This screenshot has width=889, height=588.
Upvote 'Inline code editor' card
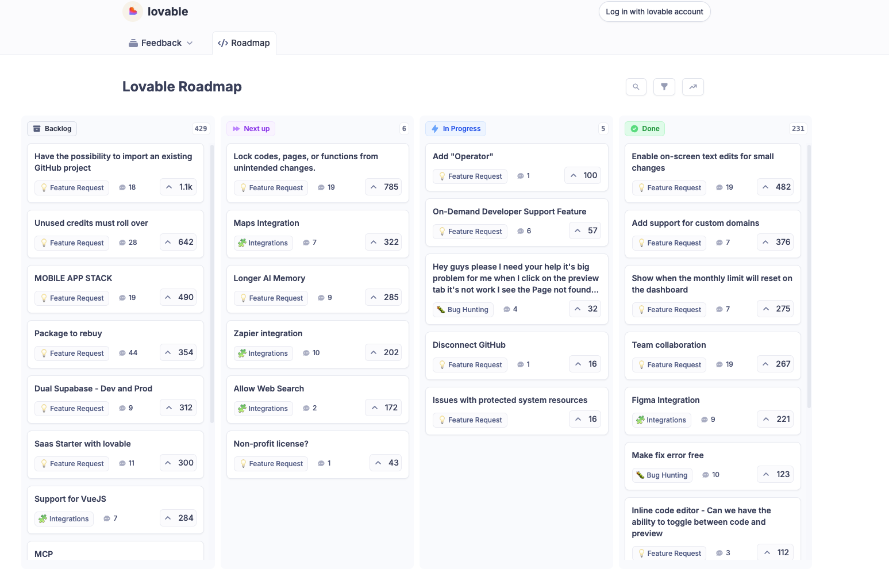click(775, 552)
